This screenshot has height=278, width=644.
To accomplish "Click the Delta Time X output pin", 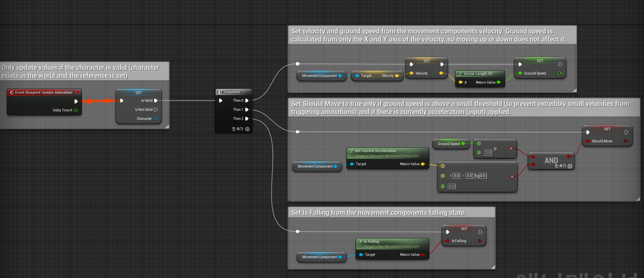I will click(76, 110).
